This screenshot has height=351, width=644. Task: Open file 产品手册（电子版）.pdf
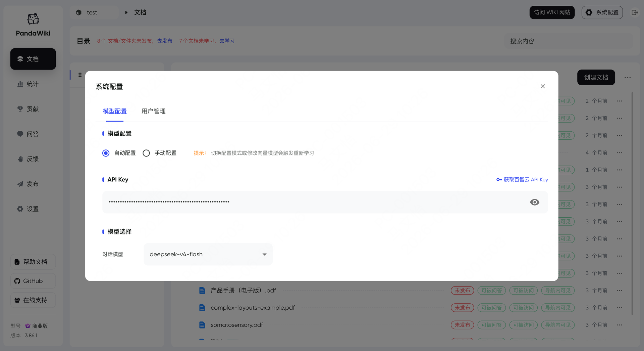coord(243,291)
